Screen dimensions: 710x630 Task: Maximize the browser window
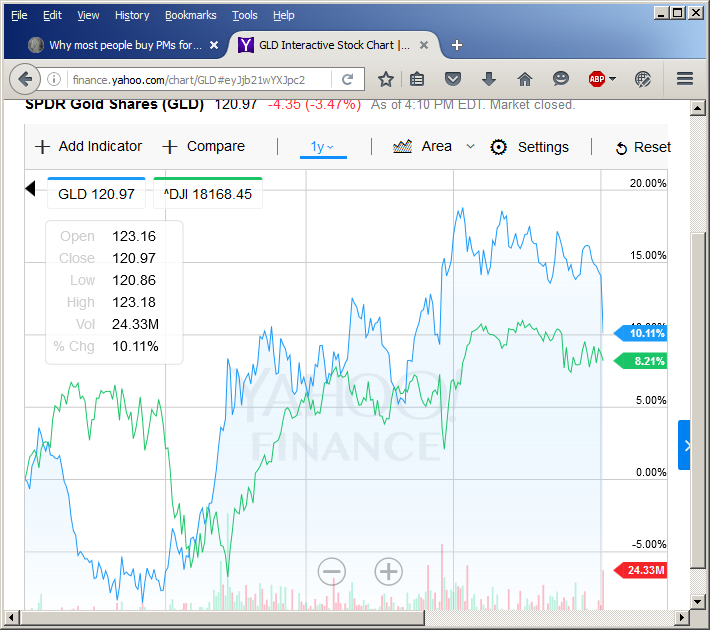[678, 13]
